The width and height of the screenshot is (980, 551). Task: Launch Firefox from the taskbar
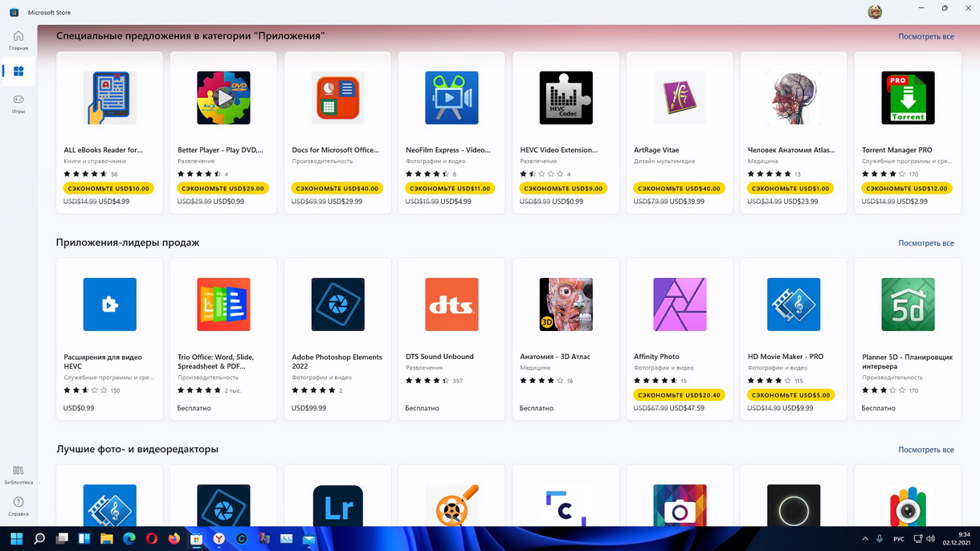(x=174, y=539)
